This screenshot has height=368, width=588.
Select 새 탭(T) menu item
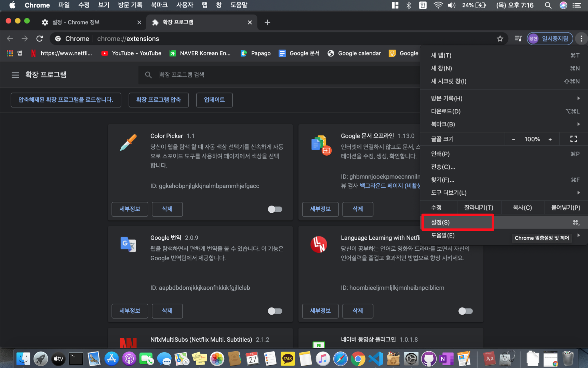pos(504,55)
